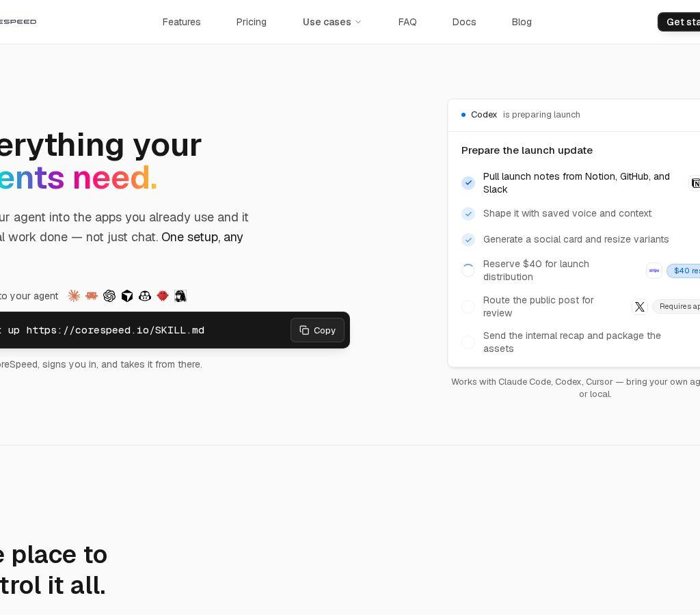Click 'Reserve $40 for launch distribution' text
This screenshot has height=615, width=700.
[536, 271]
